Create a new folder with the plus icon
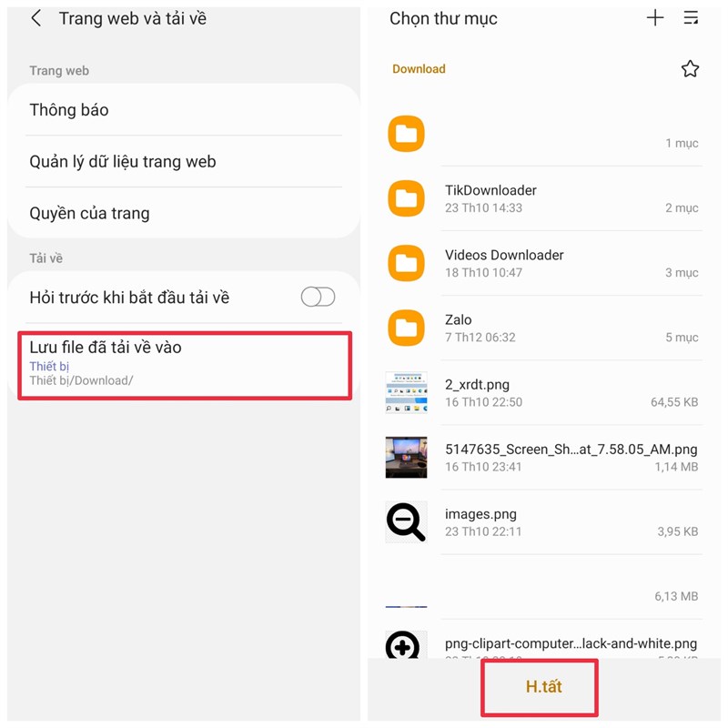 click(655, 18)
